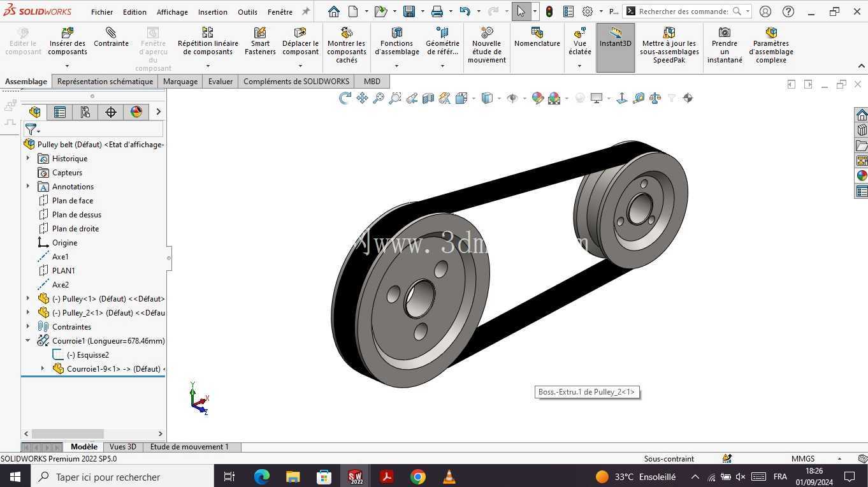Open Etude de mouvement 1 tab
Viewport: 868px width, 487px height.
point(189,447)
